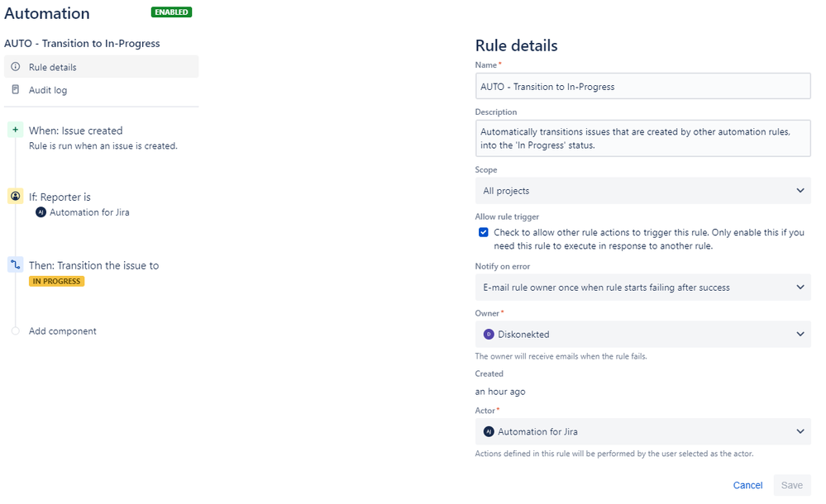The width and height of the screenshot is (826, 504).
Task: Expand the Notify on error dropdown
Action: pyautogui.click(x=642, y=287)
